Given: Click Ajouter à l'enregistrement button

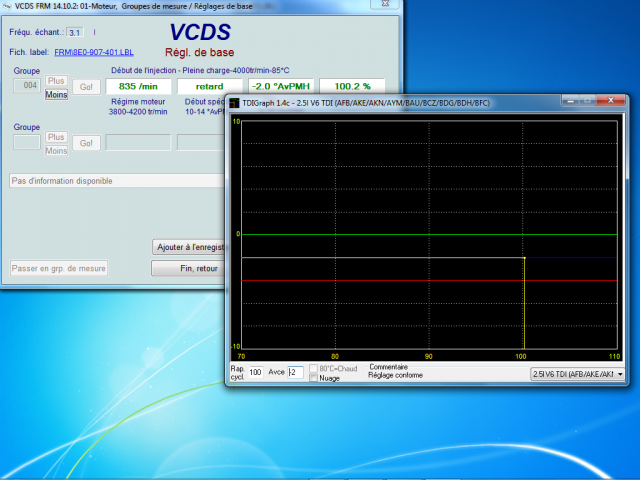Looking at the screenshot, I should [x=189, y=247].
